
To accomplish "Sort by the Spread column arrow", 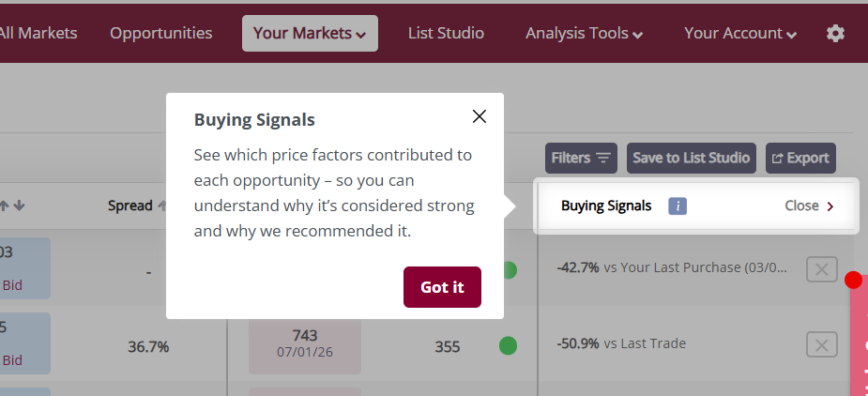I will click(x=161, y=206).
